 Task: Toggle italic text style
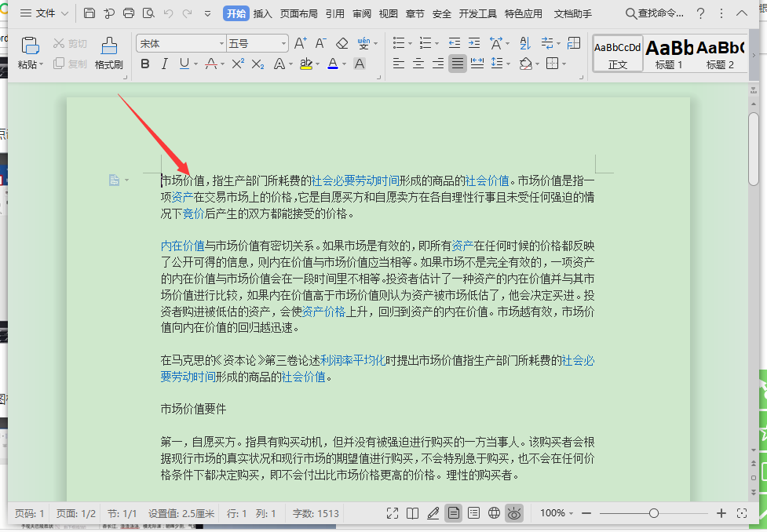click(x=164, y=64)
